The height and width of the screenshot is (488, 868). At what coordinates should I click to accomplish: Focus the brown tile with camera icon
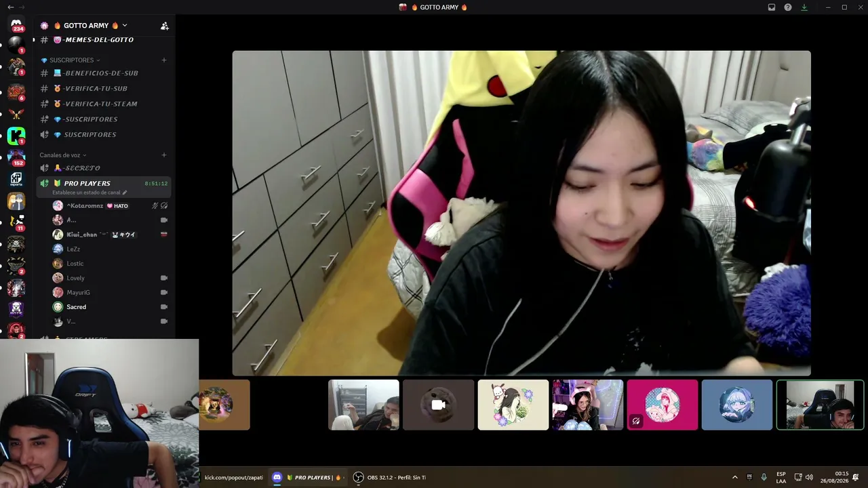tap(438, 405)
